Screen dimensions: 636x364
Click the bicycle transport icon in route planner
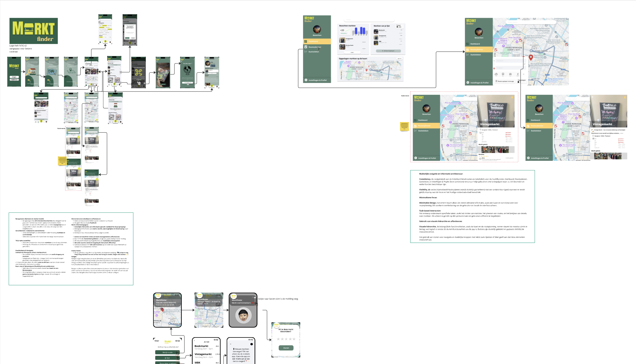point(496,74)
